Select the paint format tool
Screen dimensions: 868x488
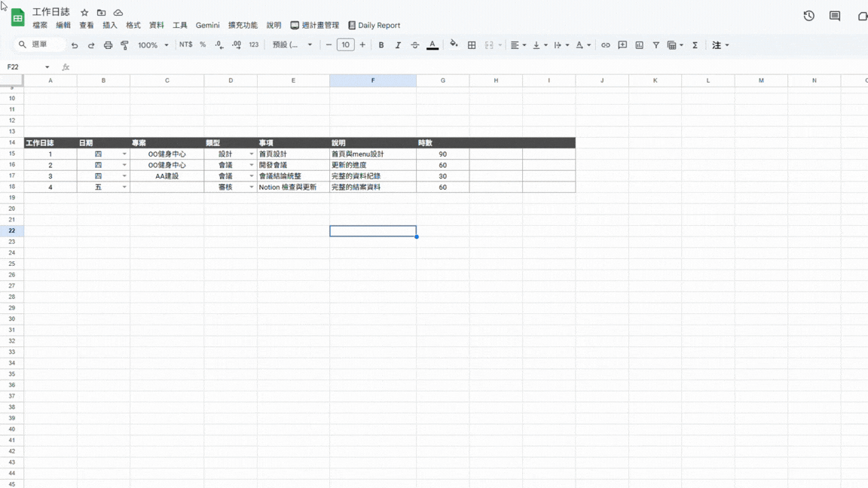point(125,45)
